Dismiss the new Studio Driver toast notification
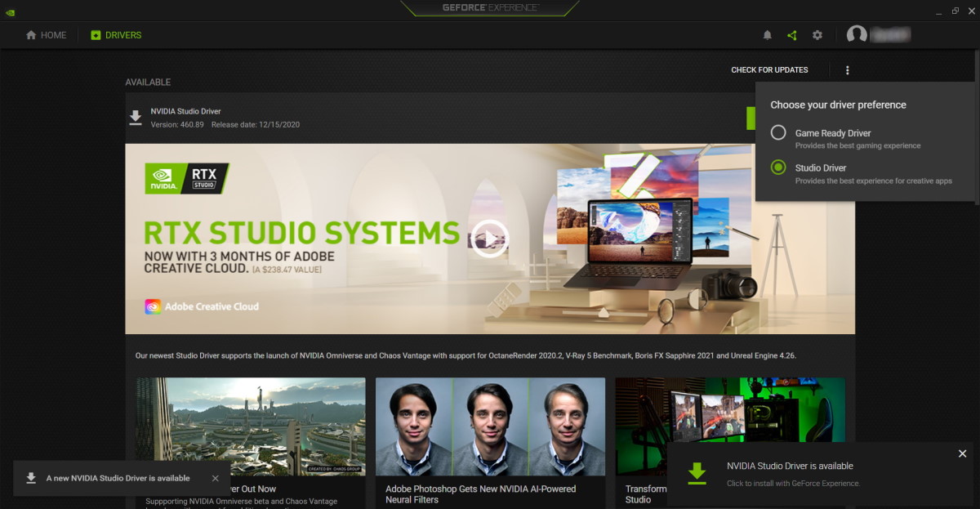 click(x=216, y=478)
